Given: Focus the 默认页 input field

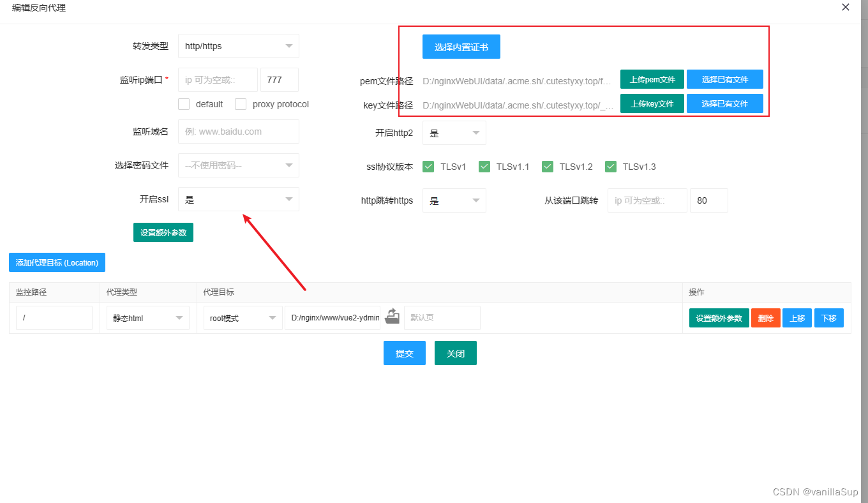Looking at the screenshot, I should coord(442,318).
